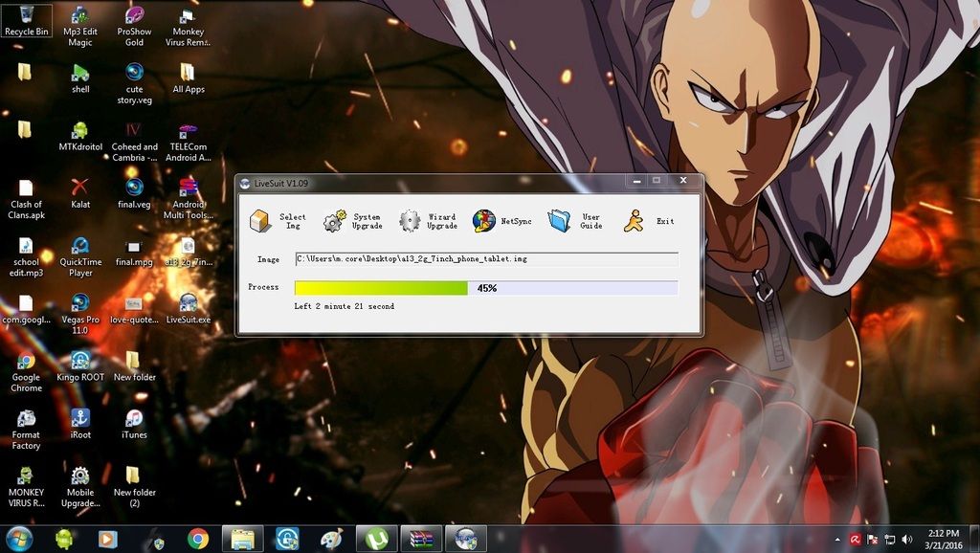Open Chrome from the taskbar
The image size is (980, 553).
coord(198,539)
